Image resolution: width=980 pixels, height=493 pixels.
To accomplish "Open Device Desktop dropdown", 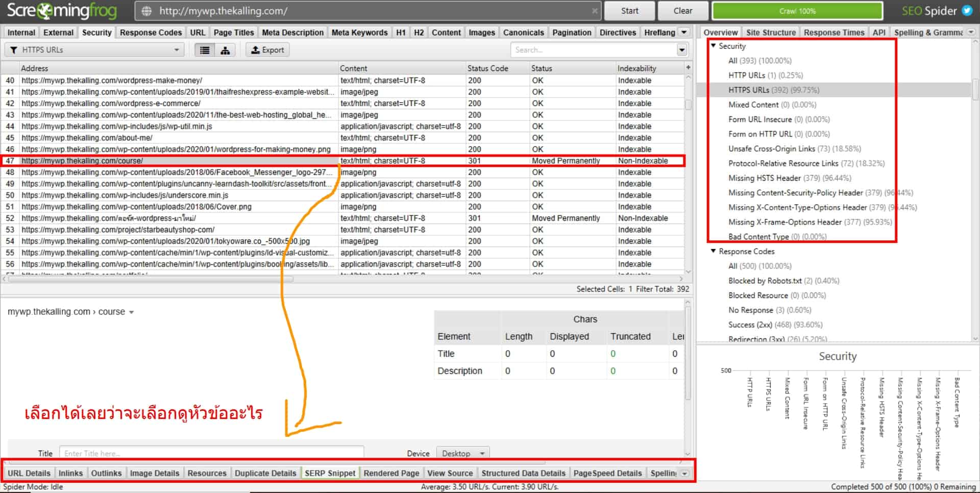I will (462, 453).
